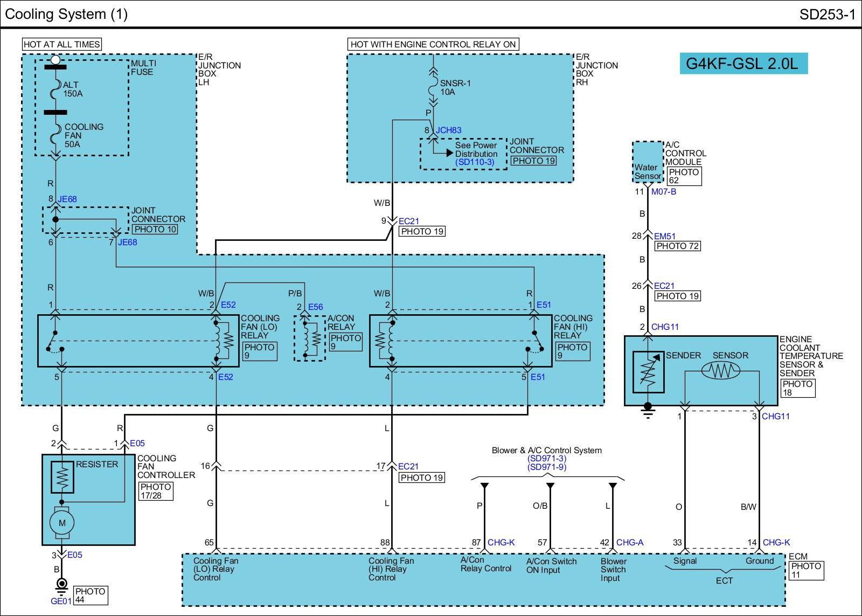Open PHOTO 11 for the ECM

[806, 570]
